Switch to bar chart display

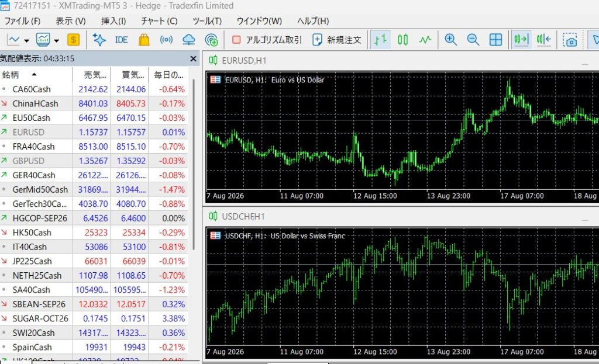(380, 40)
